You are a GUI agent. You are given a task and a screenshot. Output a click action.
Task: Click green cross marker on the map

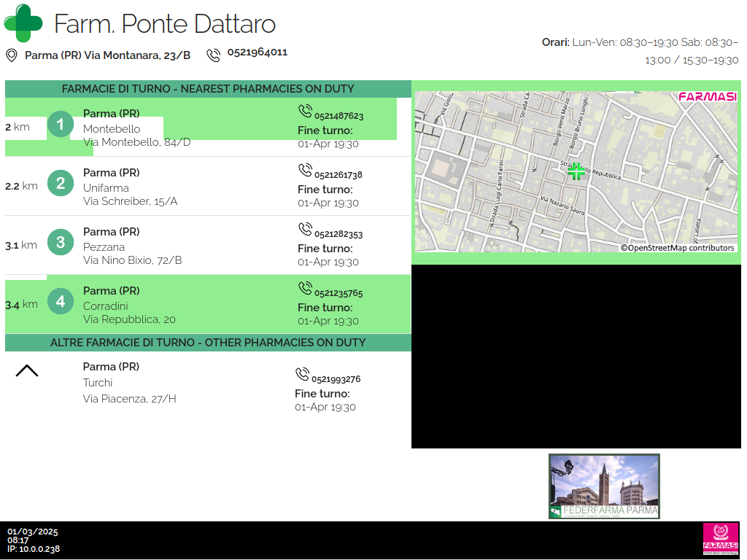pyautogui.click(x=576, y=171)
